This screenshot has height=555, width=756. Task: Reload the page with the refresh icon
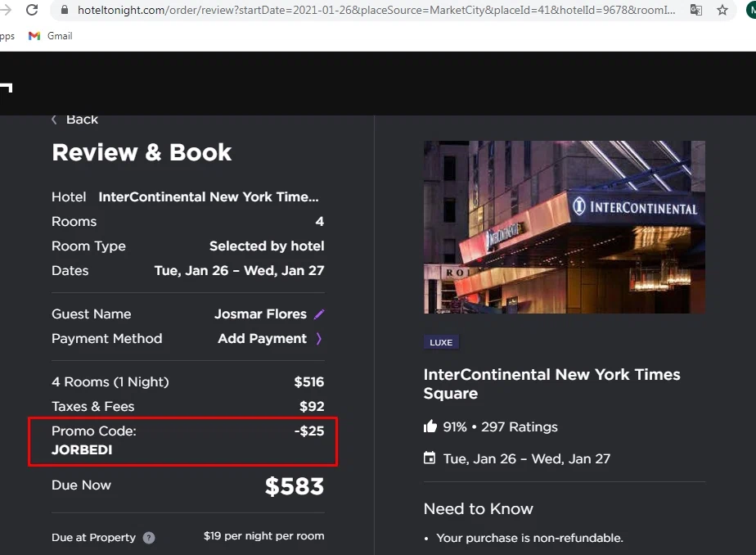(32, 10)
